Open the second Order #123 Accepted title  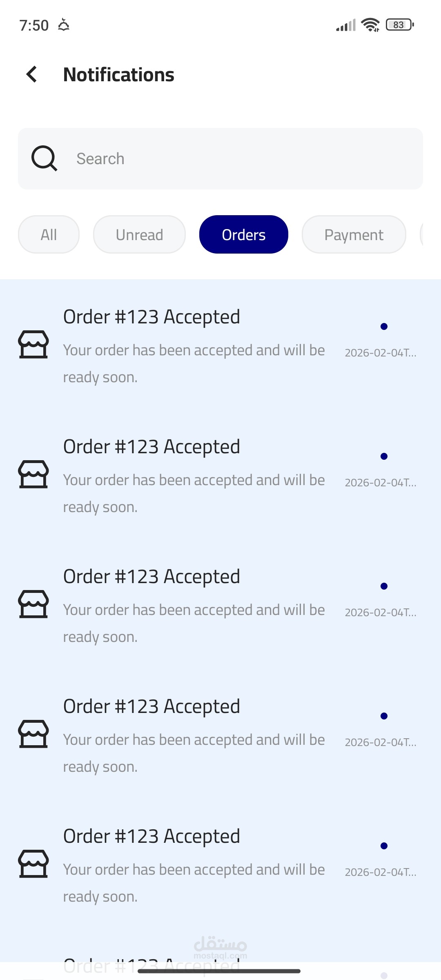click(151, 447)
